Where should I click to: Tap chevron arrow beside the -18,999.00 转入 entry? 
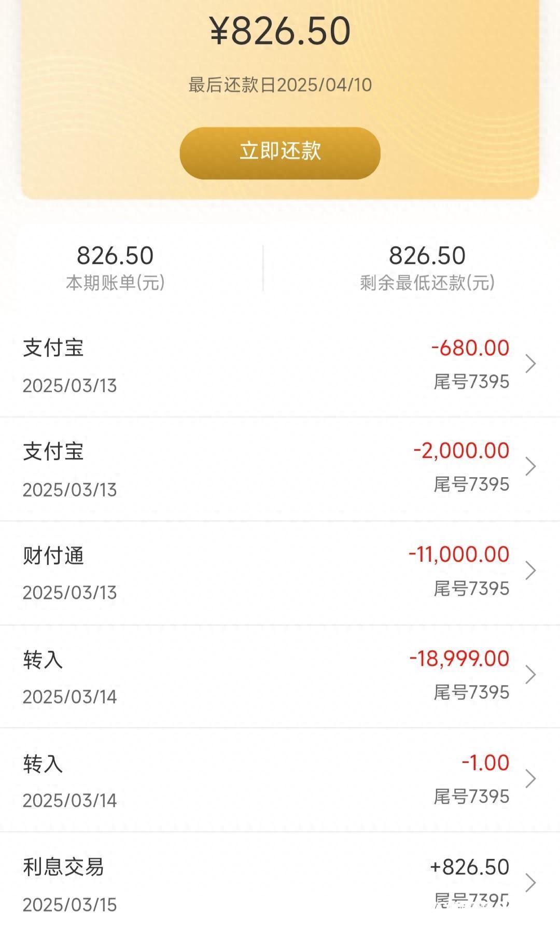tap(530, 675)
